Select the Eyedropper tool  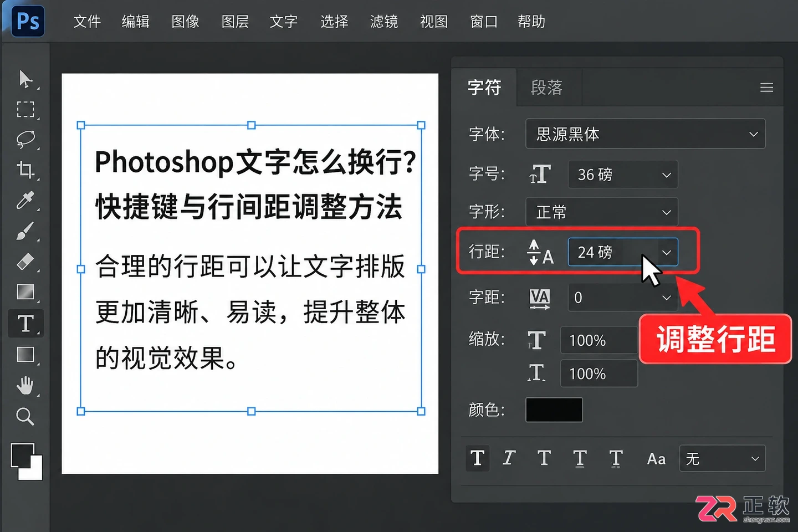(25, 200)
